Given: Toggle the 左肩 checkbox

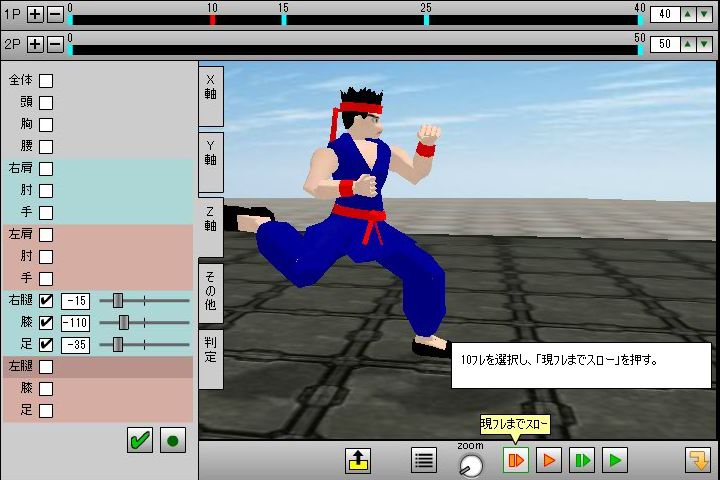Looking at the screenshot, I should [x=46, y=235].
